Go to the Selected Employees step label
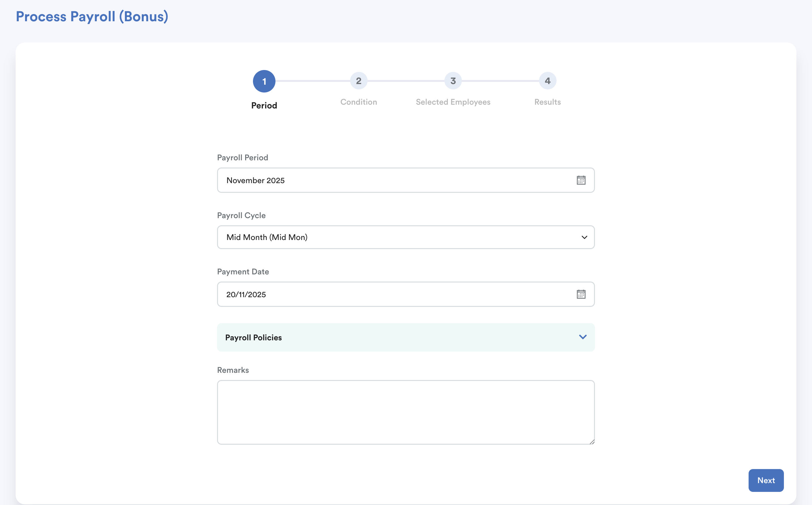The height and width of the screenshot is (505, 812). 453,102
